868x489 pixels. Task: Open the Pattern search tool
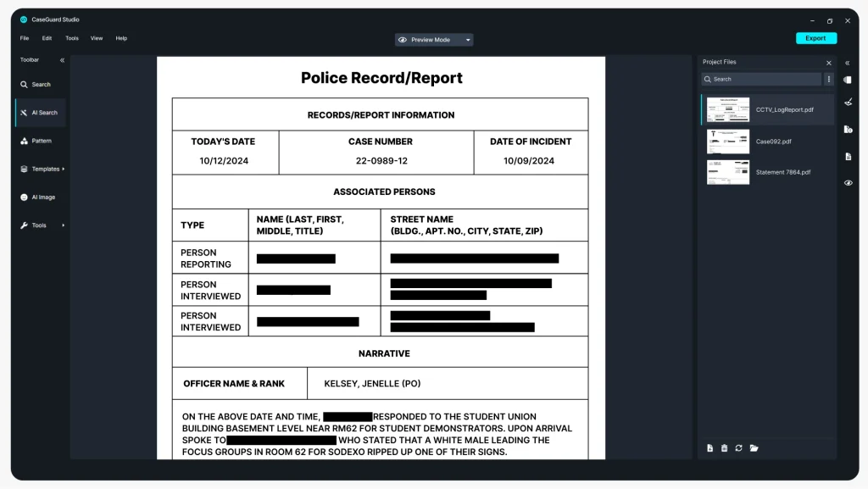[38, 141]
